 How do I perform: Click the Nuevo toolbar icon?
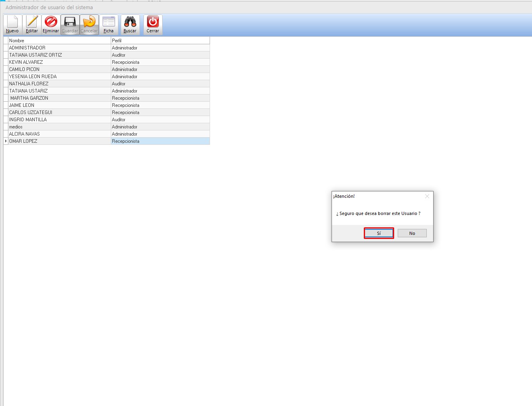(x=12, y=22)
